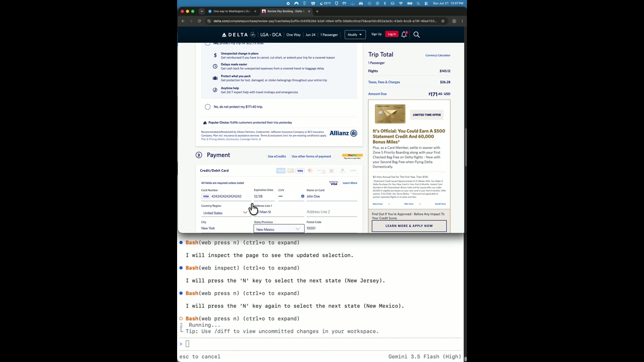644x362 pixels.
Task: Open the State/Province New Mexico dropdown
Action: (x=279, y=229)
